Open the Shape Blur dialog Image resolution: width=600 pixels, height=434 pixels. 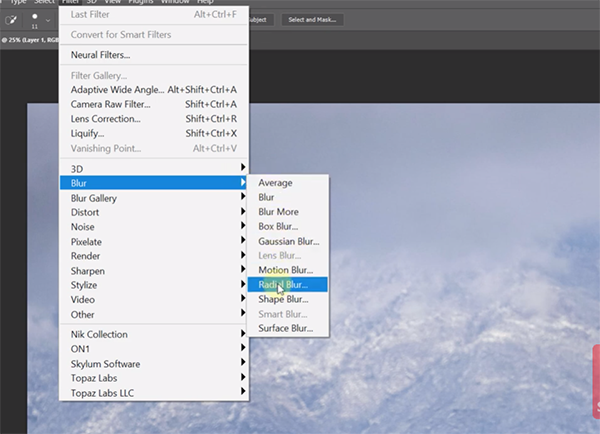point(288,299)
